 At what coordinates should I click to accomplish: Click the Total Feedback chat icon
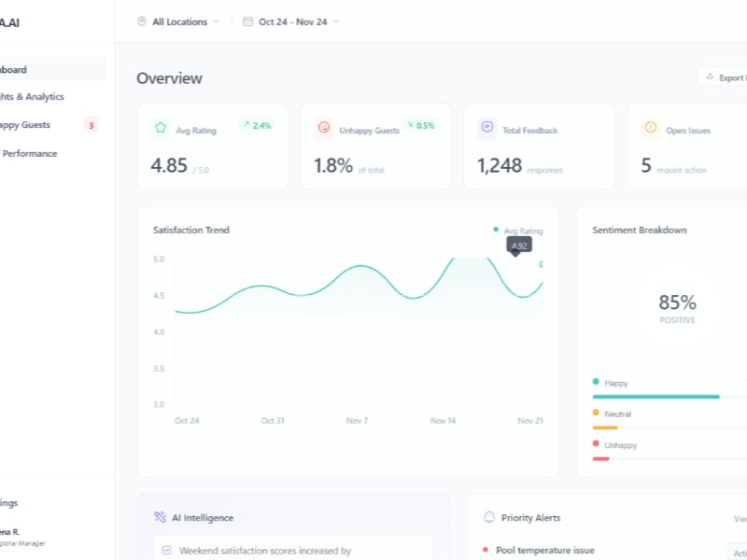486,128
